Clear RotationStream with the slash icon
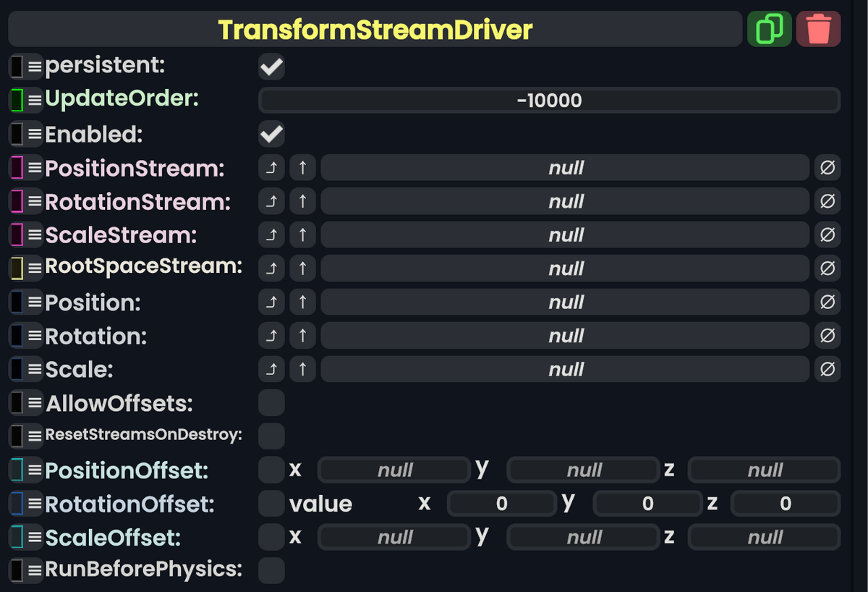 [827, 201]
